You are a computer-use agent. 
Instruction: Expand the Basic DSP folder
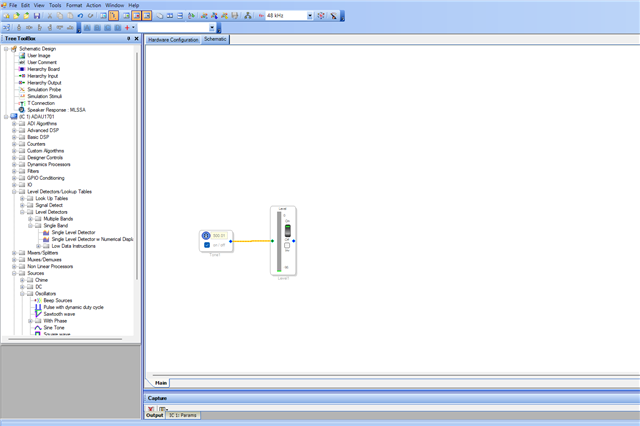click(14, 137)
